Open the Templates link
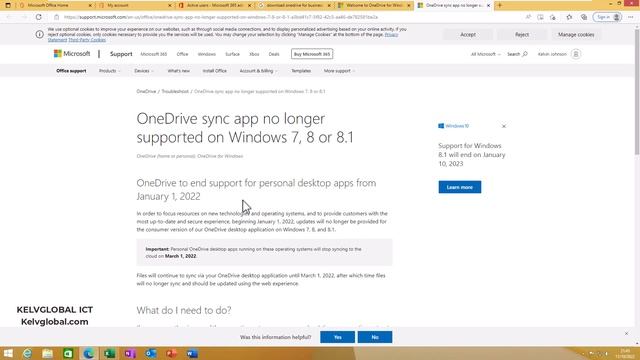The image size is (640, 360). [301, 71]
